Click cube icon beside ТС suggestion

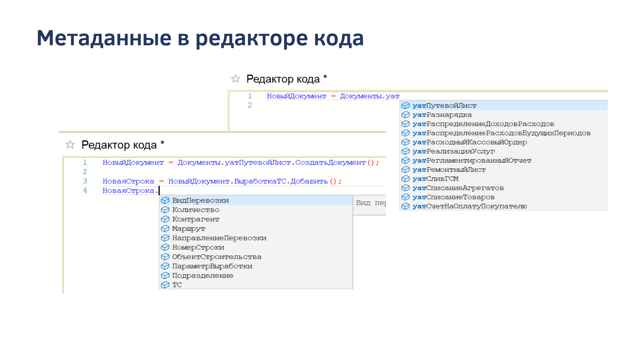point(165,285)
